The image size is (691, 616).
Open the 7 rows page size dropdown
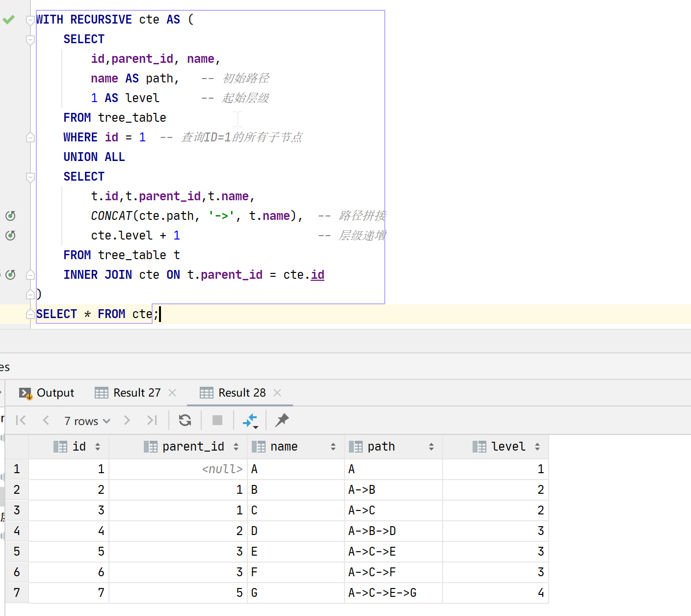click(x=87, y=421)
